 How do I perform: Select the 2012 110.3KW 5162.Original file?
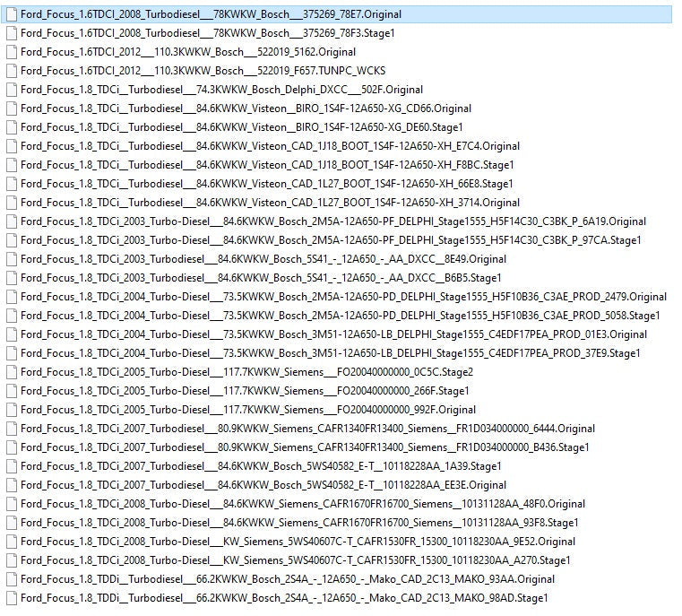pyautogui.click(x=188, y=52)
